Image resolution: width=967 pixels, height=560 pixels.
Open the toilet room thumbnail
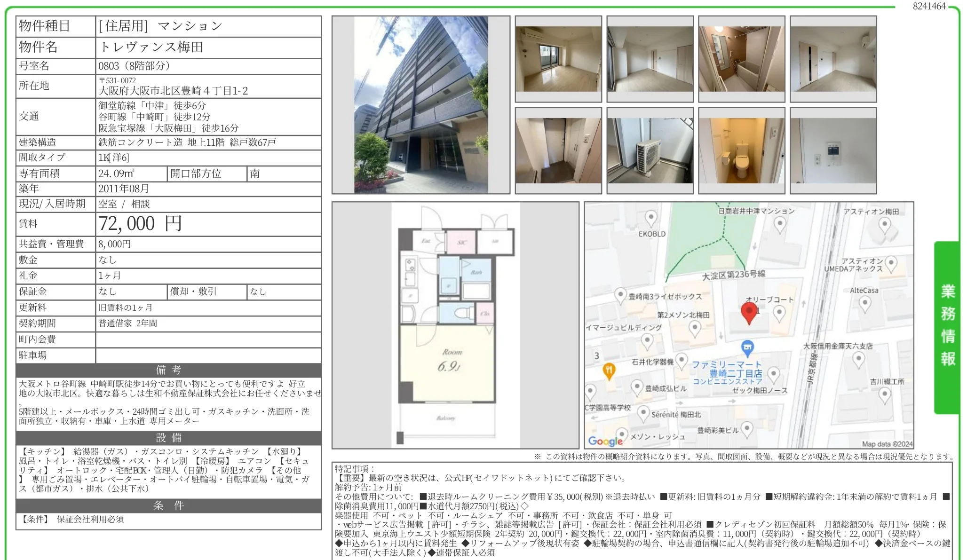coord(741,150)
